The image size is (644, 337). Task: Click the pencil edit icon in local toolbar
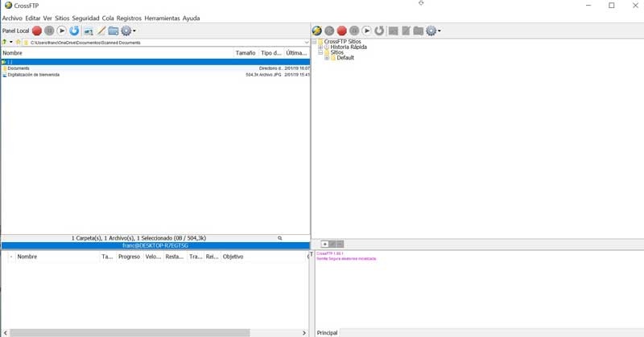(x=101, y=31)
